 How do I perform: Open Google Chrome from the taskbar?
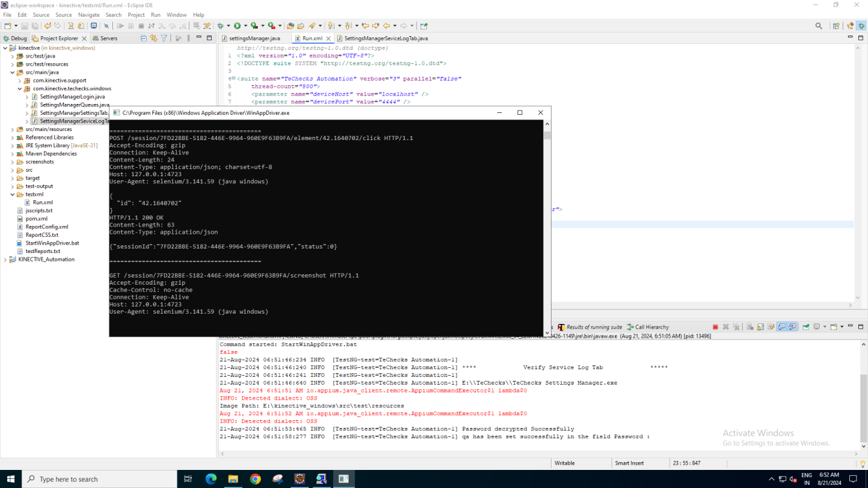pos(255,479)
